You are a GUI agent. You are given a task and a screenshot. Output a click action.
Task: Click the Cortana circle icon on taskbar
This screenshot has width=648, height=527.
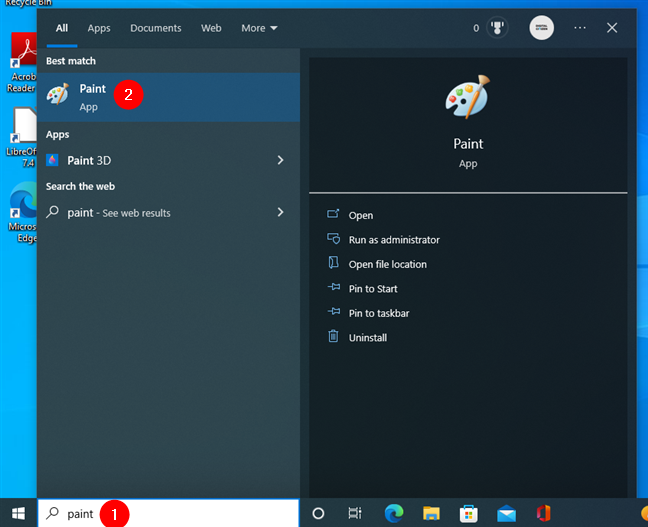pos(318,513)
